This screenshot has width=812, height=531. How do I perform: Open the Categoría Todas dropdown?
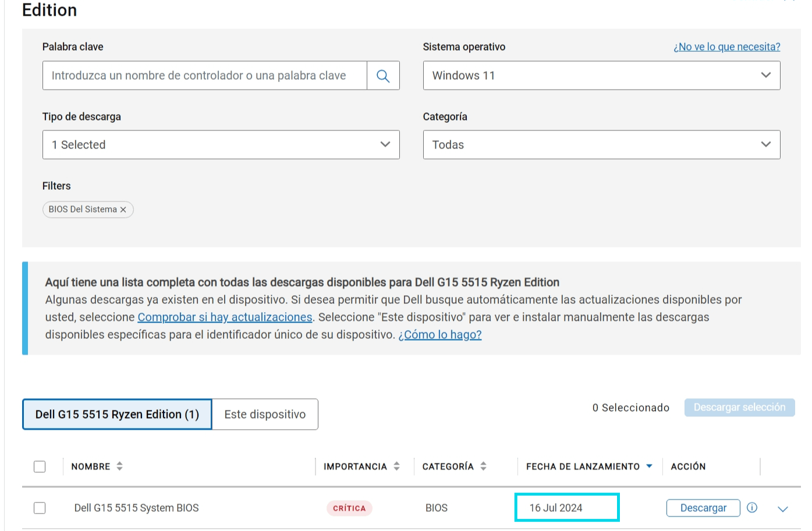pyautogui.click(x=601, y=145)
